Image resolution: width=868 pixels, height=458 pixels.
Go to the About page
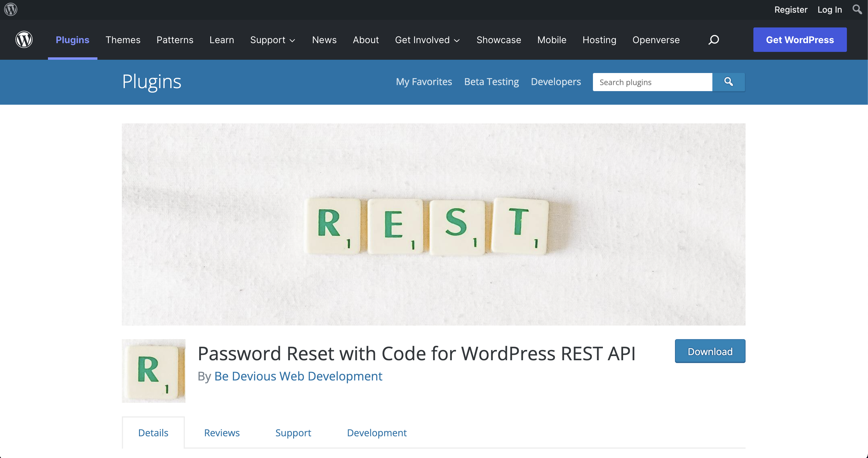click(x=366, y=40)
